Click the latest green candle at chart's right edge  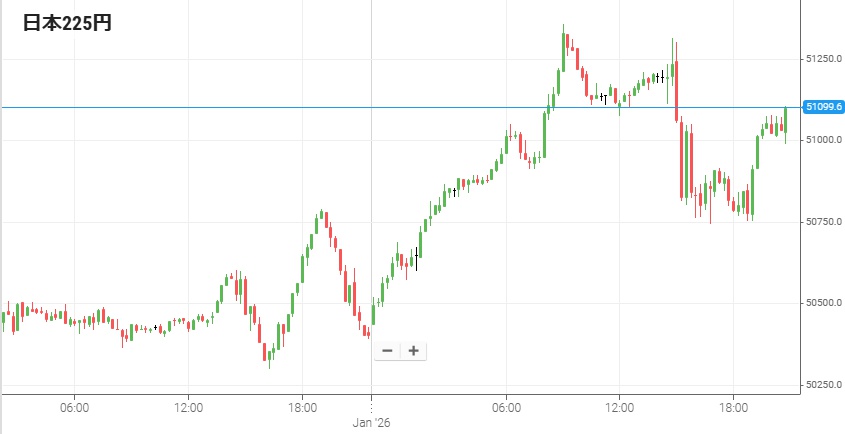pos(786,118)
